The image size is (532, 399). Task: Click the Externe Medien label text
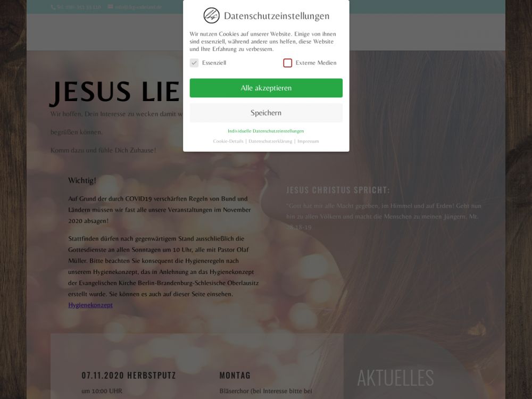[x=316, y=63]
